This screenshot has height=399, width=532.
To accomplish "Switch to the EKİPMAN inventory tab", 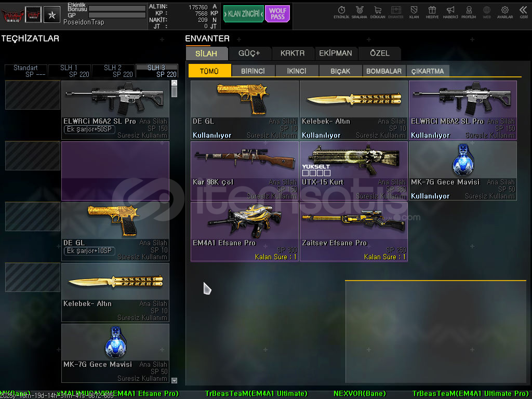I will tap(335, 53).
